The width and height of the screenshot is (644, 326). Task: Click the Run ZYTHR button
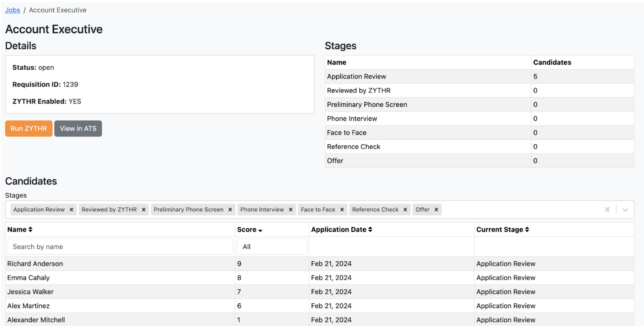coord(29,129)
